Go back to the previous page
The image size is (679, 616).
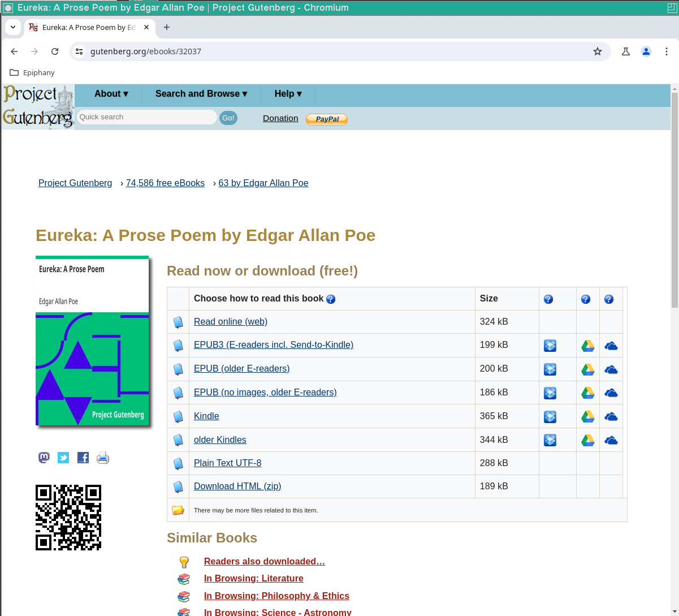(15, 51)
